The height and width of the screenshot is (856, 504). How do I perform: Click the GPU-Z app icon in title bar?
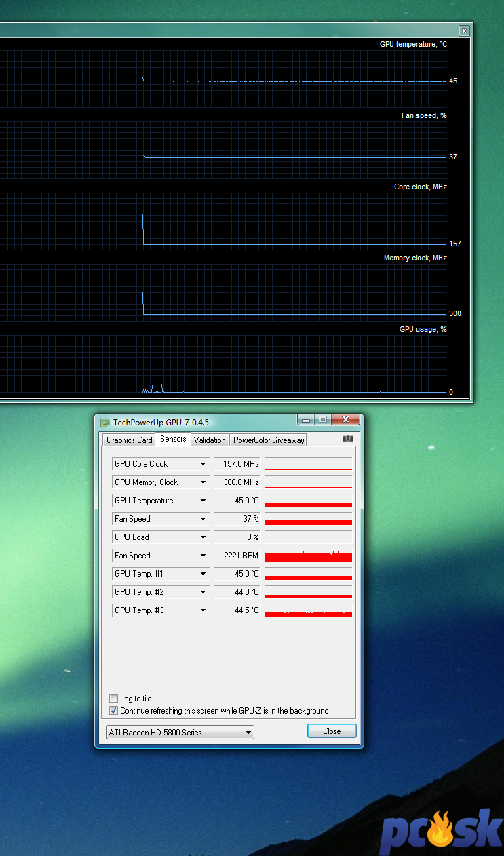[x=104, y=422]
